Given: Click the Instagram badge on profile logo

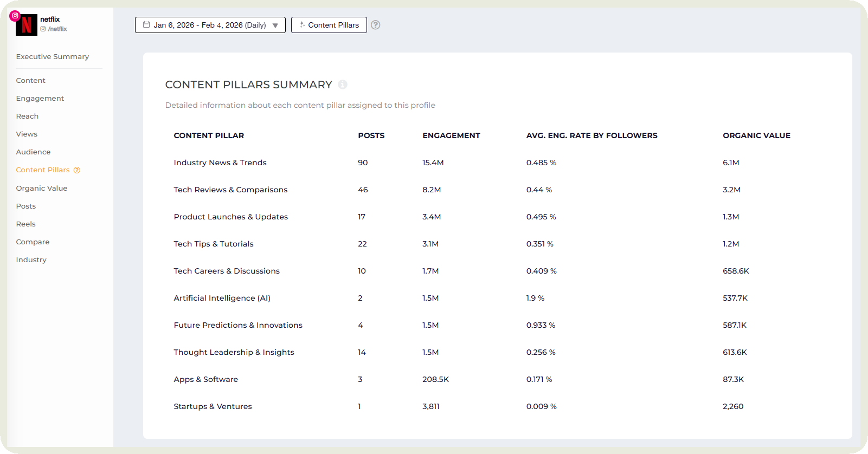Looking at the screenshot, I should [15, 16].
